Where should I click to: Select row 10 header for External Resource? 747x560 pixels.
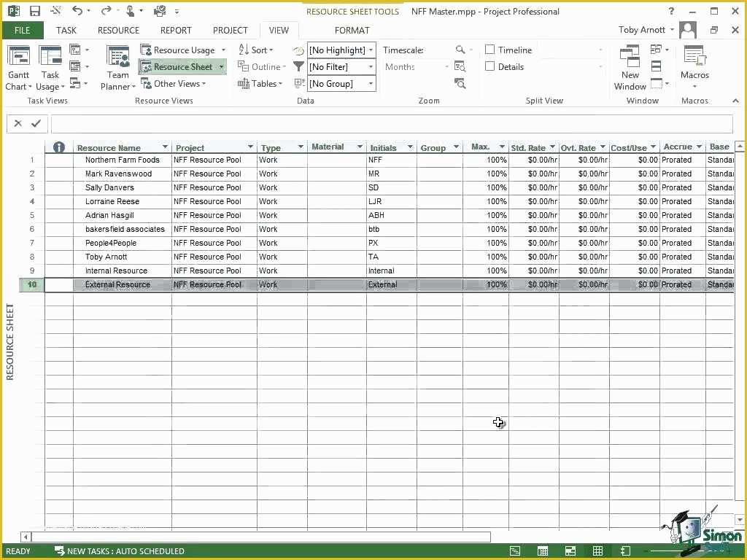[32, 285]
